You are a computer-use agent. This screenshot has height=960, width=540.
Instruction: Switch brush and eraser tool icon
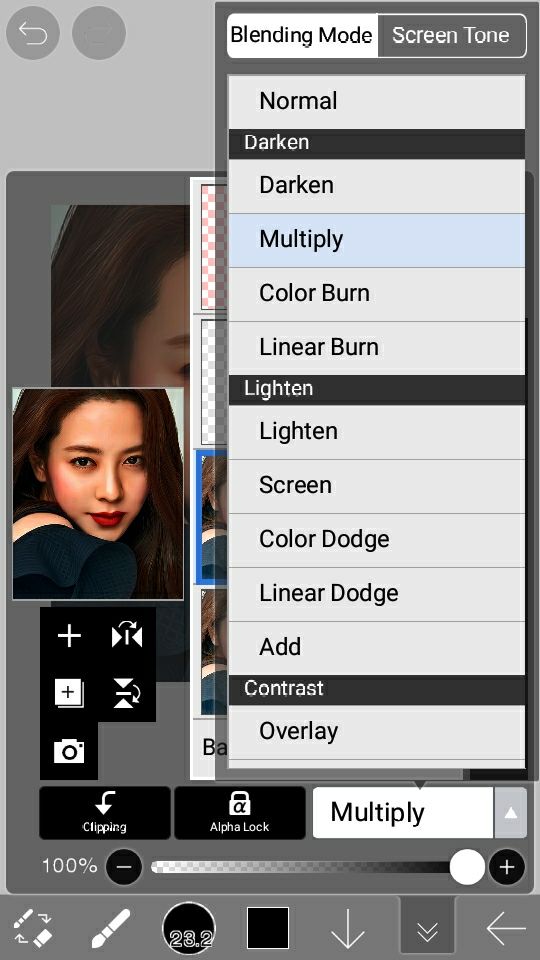tap(33, 928)
